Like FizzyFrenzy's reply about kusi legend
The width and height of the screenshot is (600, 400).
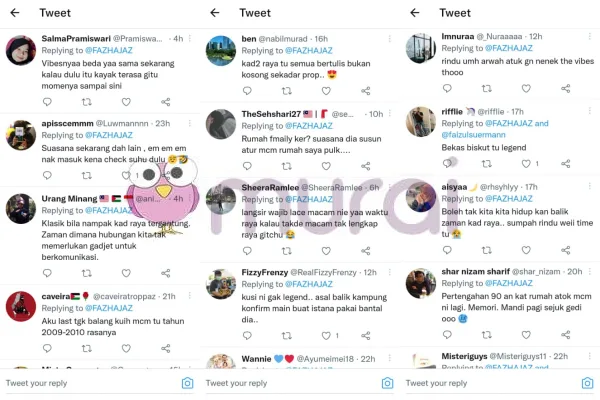(x=326, y=336)
